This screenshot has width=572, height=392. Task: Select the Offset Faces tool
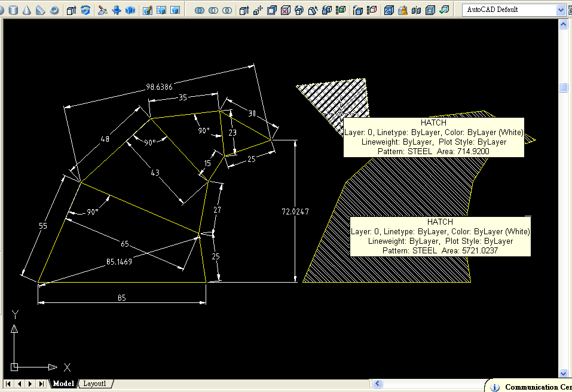click(x=272, y=10)
